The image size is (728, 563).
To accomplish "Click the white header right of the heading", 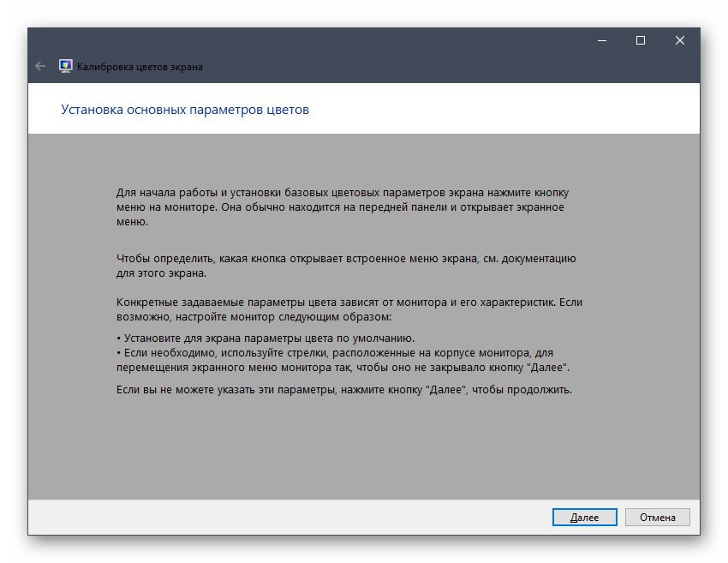I will (x=514, y=110).
